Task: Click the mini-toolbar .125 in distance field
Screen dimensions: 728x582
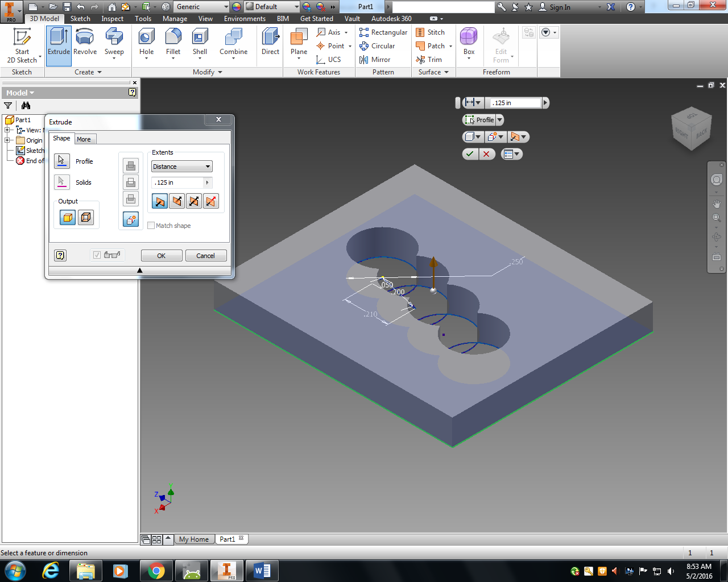Action: (515, 103)
